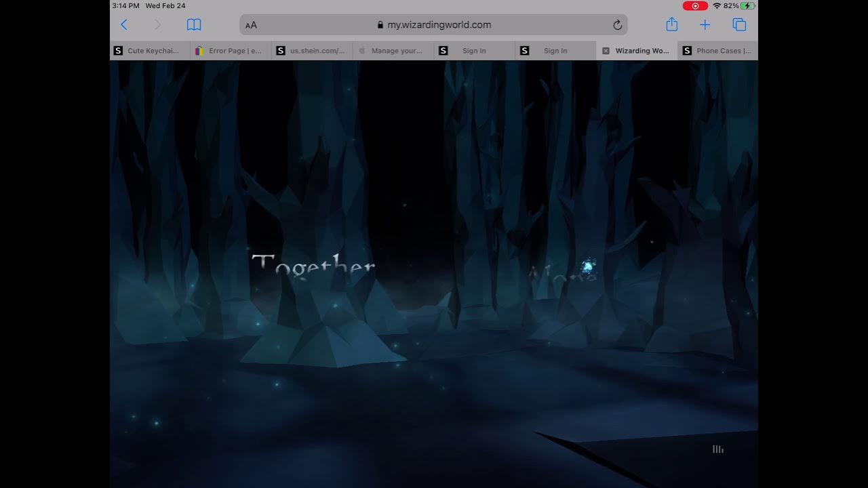Reload the page with refresh icon
This screenshot has height=488, width=868.
pos(617,25)
